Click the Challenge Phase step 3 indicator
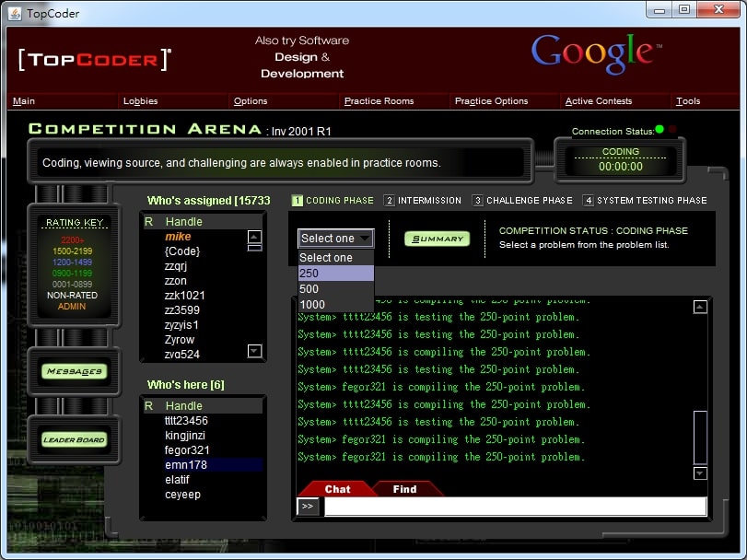 pos(522,201)
